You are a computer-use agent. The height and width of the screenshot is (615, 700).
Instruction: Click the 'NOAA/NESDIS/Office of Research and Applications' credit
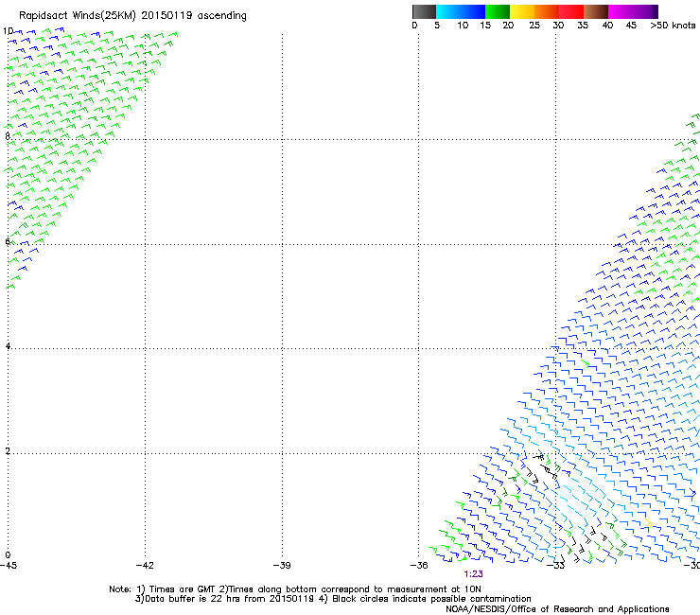557,609
